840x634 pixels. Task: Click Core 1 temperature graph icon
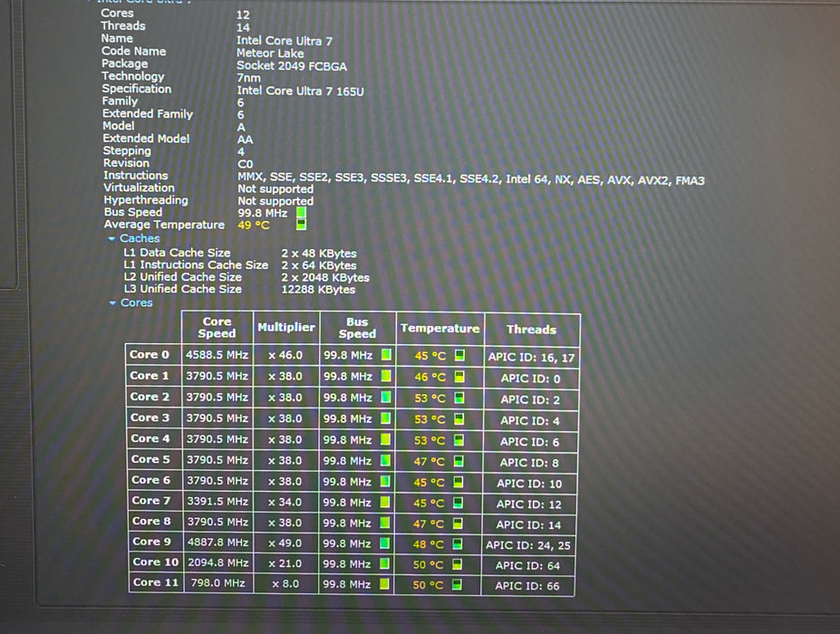[459, 377]
